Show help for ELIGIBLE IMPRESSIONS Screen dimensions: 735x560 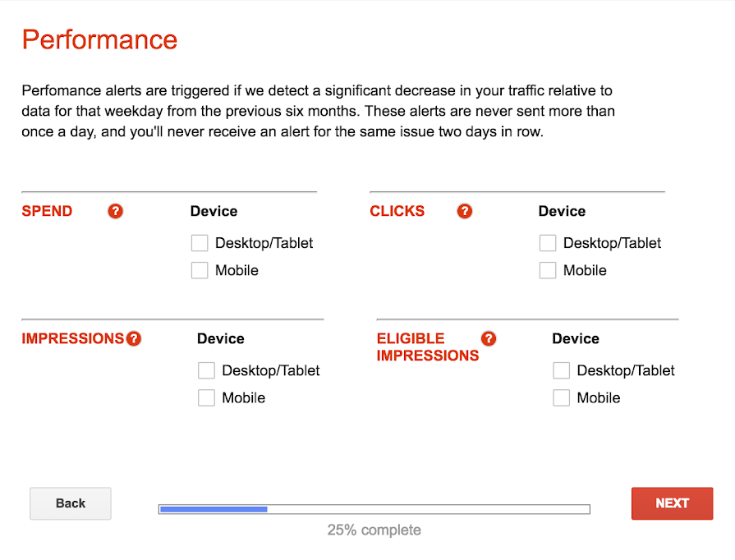coord(489,338)
